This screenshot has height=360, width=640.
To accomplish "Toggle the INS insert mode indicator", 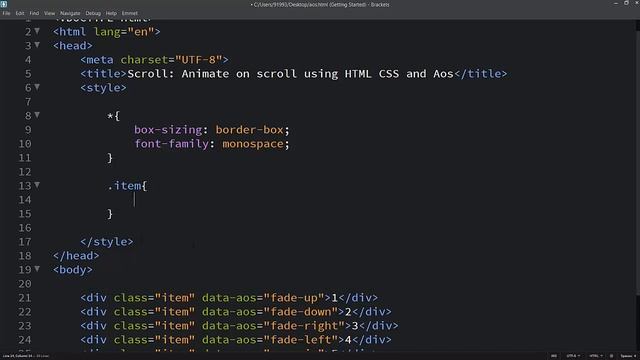I will [x=554, y=356].
